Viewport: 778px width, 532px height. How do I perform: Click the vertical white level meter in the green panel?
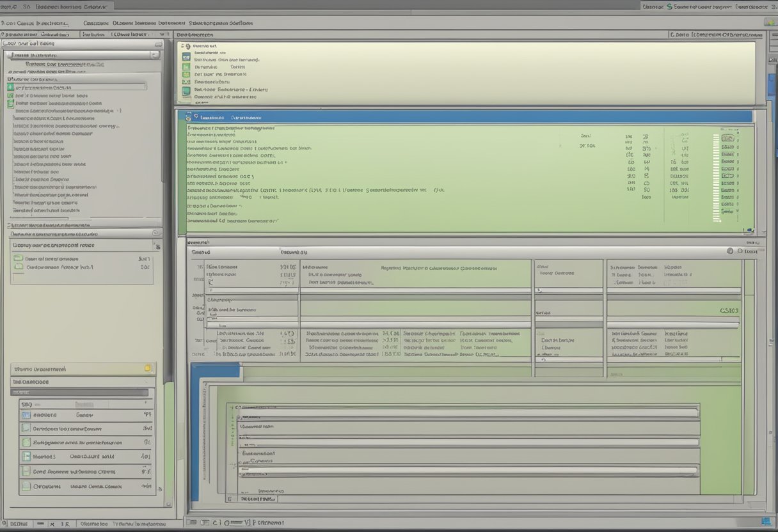717,178
